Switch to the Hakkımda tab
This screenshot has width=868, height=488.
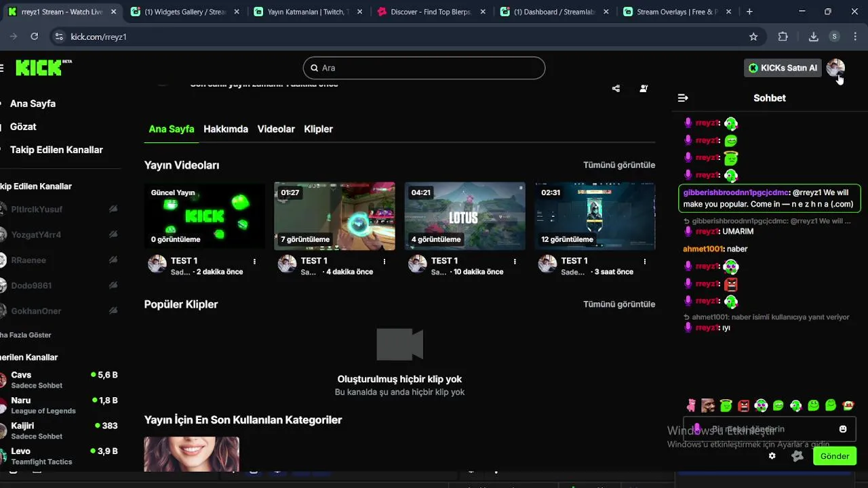pyautogui.click(x=226, y=129)
